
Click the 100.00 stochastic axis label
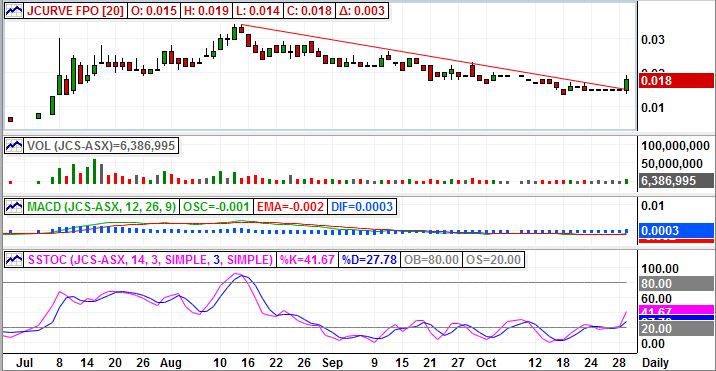[660, 268]
